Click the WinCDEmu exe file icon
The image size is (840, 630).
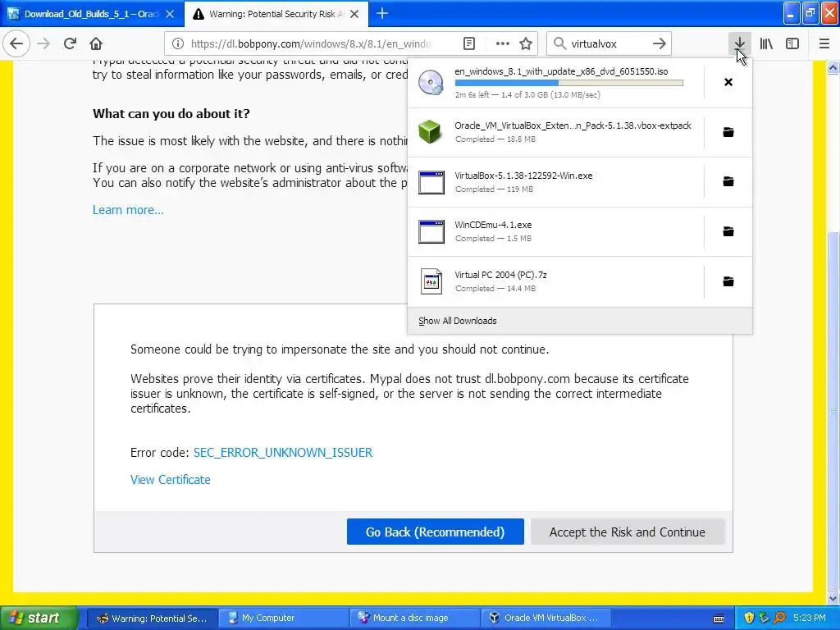point(431,231)
